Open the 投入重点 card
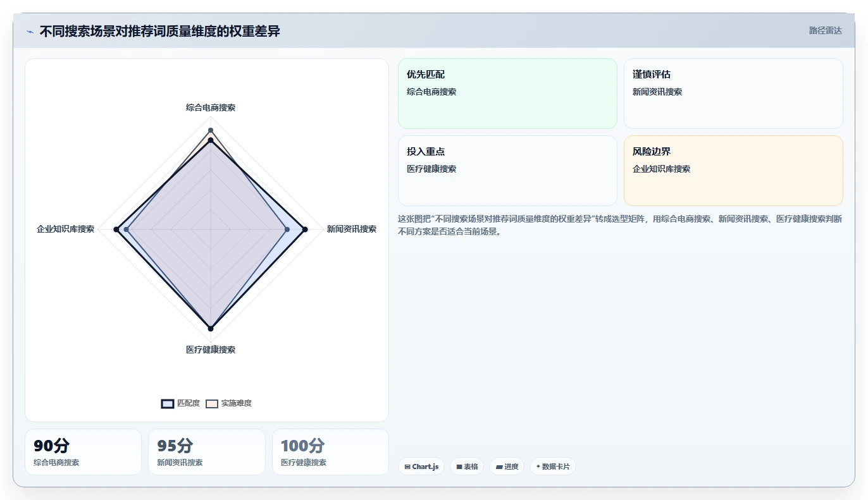The image size is (868, 500). click(x=507, y=171)
